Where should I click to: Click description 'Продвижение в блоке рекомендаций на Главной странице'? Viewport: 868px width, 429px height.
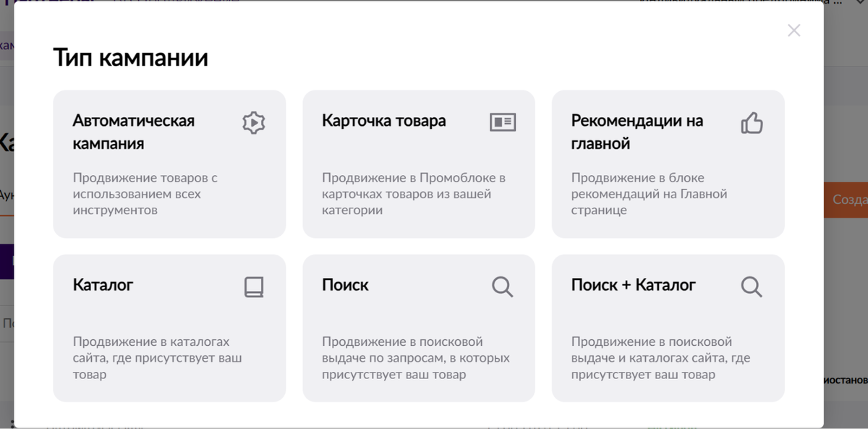pos(649,194)
